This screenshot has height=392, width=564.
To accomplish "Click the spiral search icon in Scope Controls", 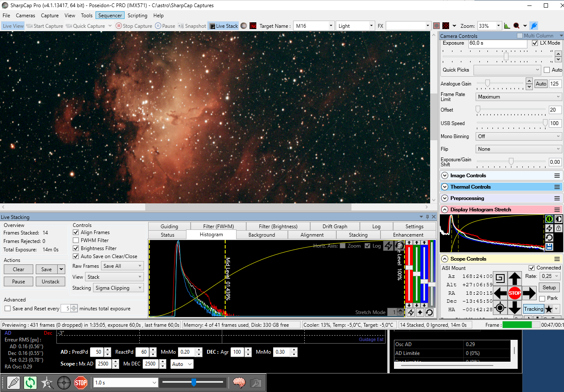I will coord(500,278).
